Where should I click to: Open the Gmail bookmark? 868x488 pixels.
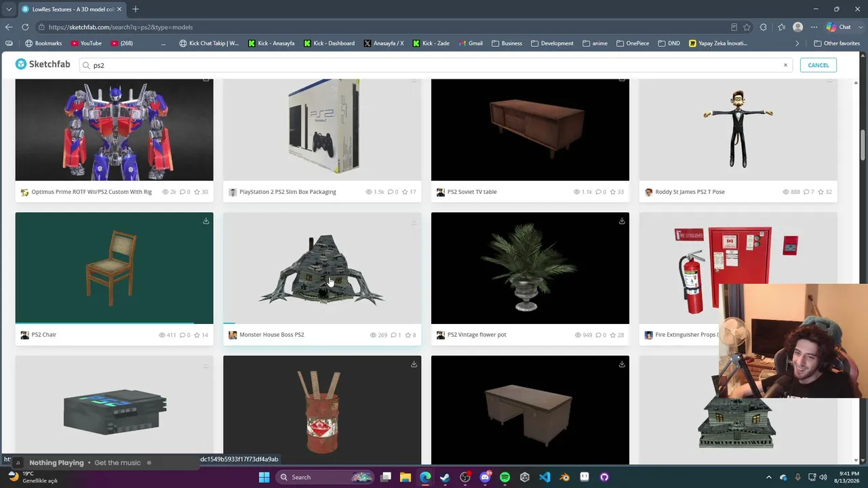[470, 43]
